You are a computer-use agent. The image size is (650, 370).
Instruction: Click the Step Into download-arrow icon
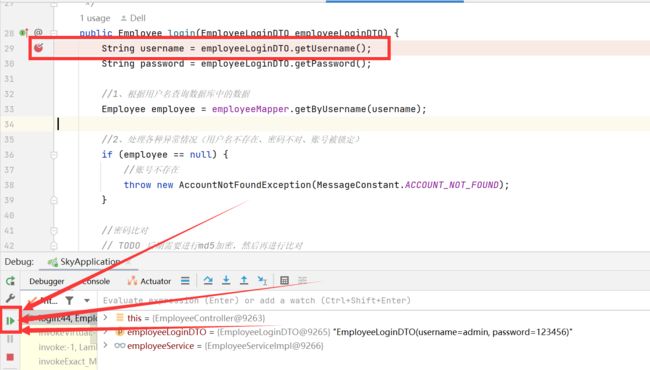point(226,281)
